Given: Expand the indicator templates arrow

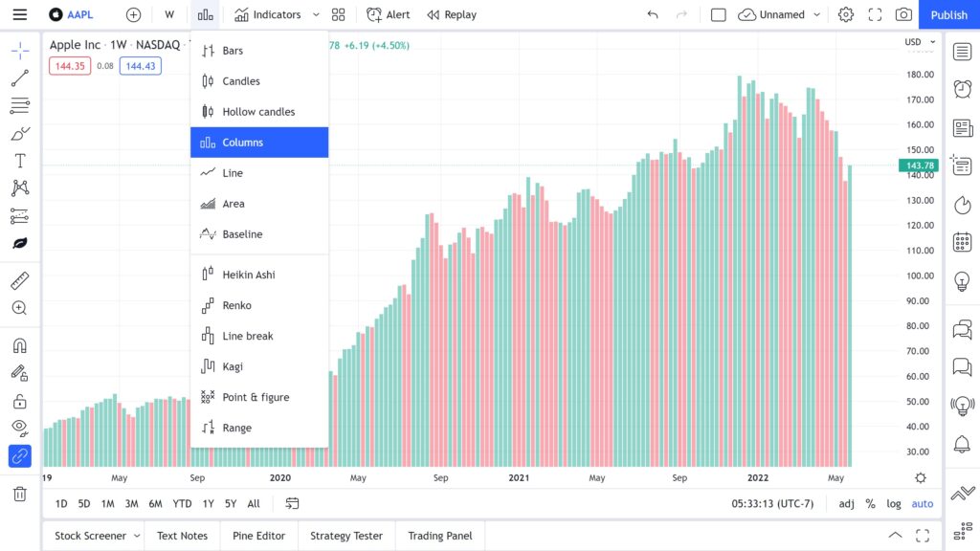Looking at the screenshot, I should click(316, 14).
